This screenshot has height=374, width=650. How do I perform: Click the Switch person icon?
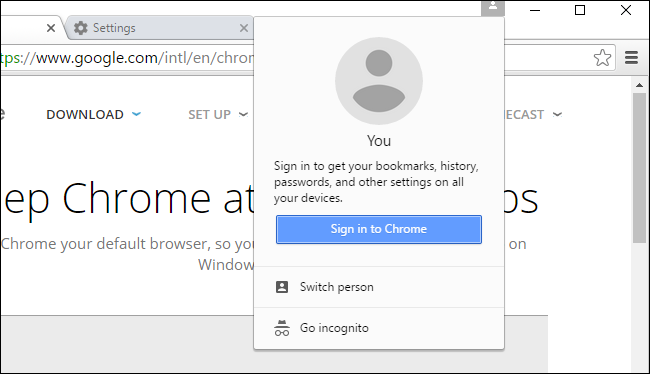pos(282,287)
